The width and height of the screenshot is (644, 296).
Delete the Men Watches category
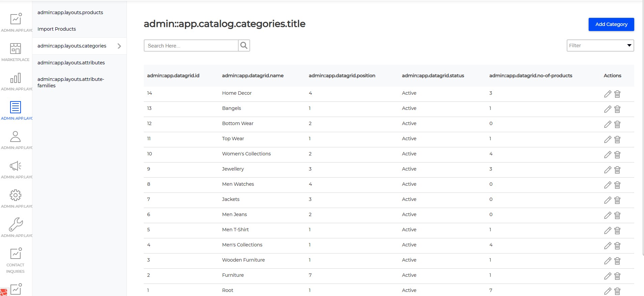tap(617, 185)
